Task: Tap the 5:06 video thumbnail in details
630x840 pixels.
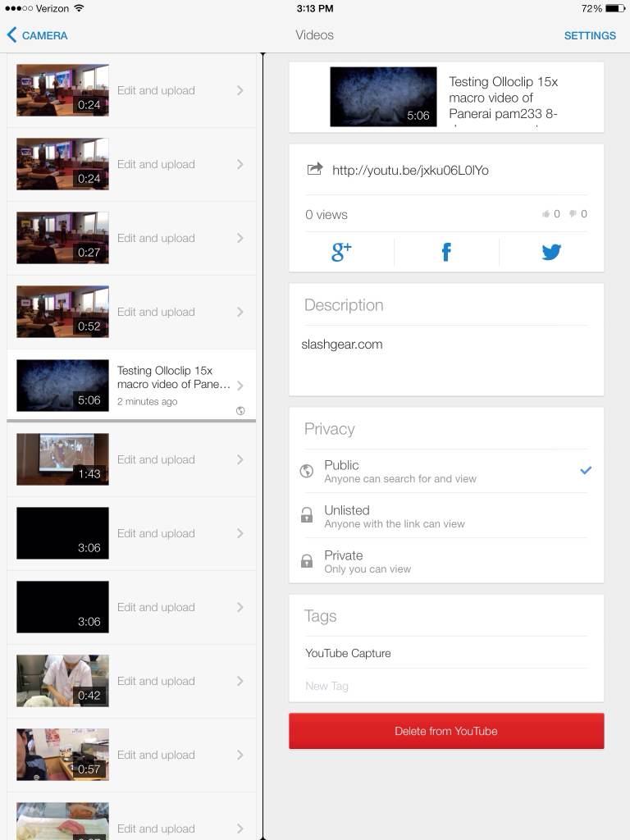Action: point(383,97)
